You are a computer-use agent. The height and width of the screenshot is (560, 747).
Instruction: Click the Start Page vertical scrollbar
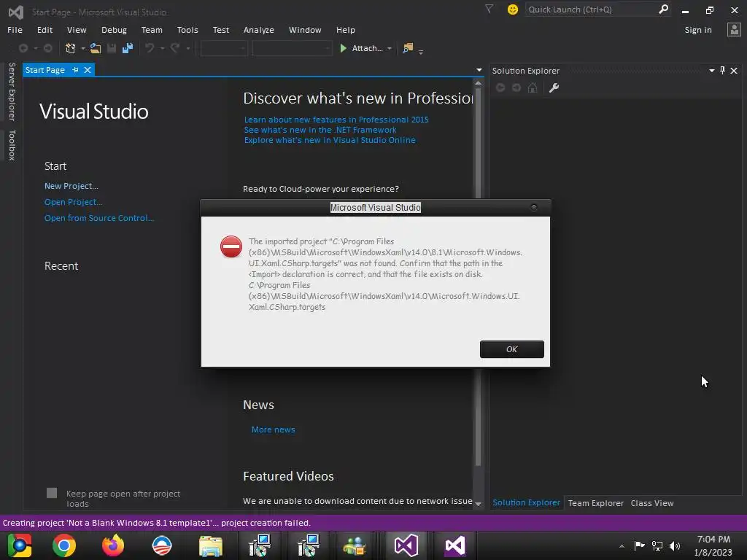click(478, 276)
